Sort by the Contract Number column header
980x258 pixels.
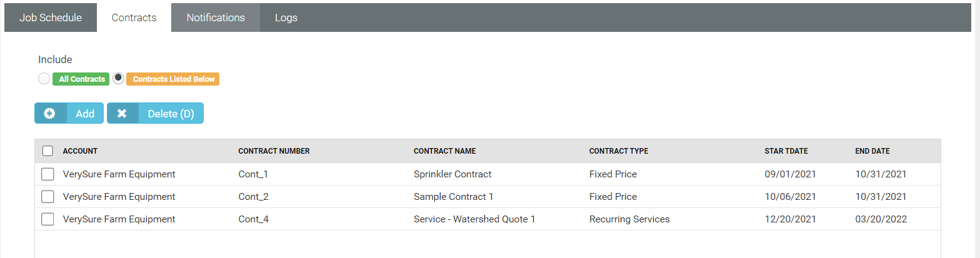274,151
